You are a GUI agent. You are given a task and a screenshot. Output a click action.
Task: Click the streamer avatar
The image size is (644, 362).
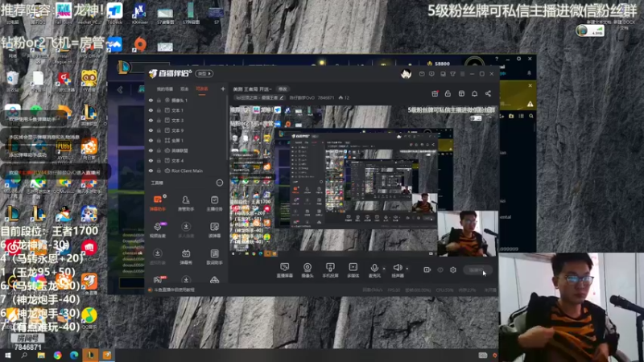click(x=407, y=74)
